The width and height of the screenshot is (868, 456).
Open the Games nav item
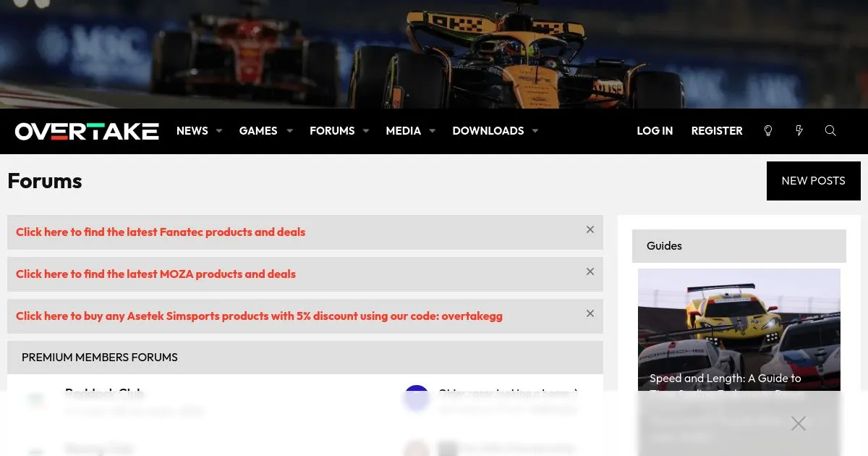coord(258,131)
